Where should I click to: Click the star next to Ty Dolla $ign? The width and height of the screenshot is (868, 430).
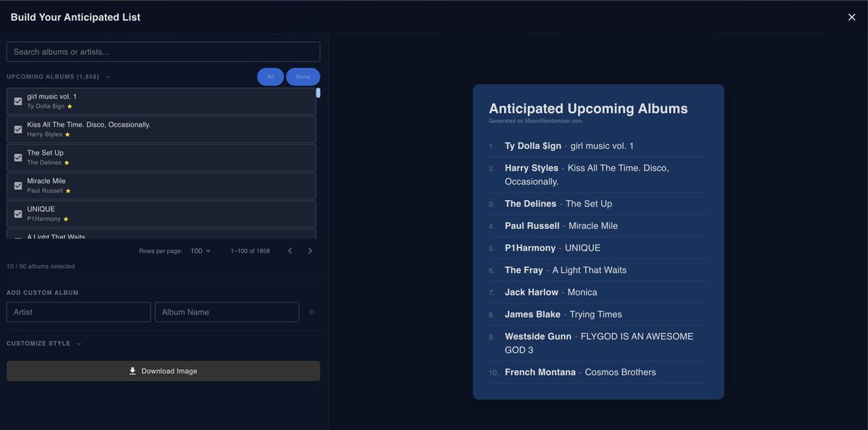tap(69, 106)
